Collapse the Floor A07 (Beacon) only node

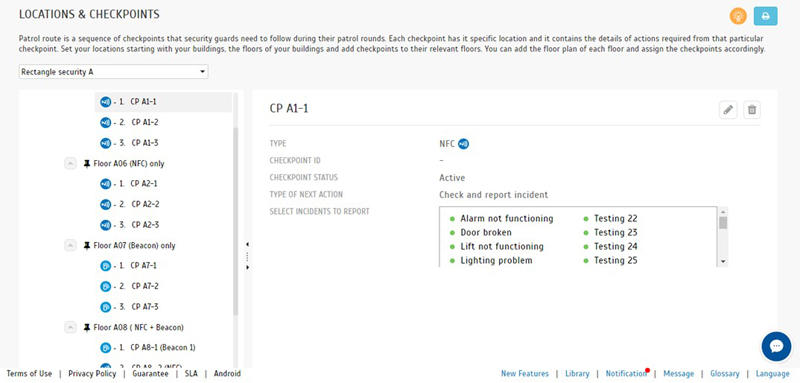tap(70, 245)
